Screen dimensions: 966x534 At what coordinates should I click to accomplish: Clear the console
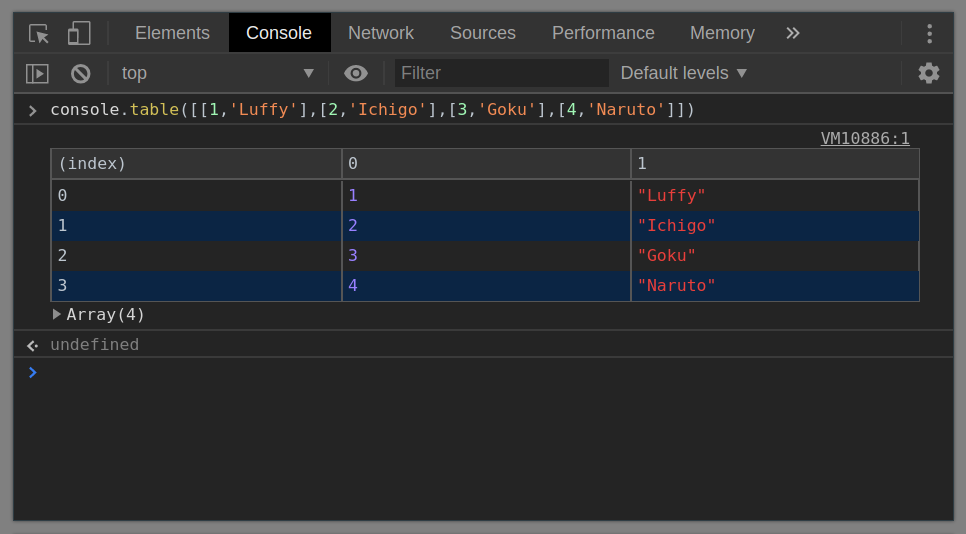pyautogui.click(x=81, y=73)
